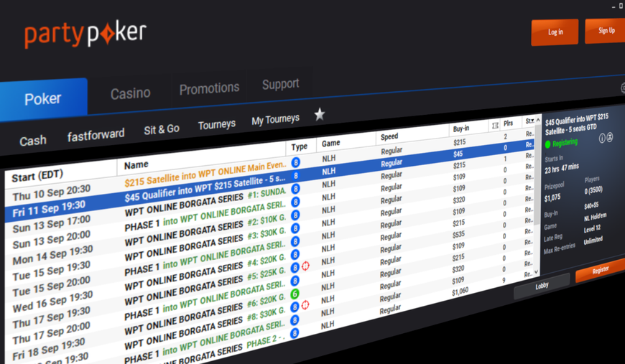
Task: Click 8-max icon in selected $45 Qualifier row
Action: pos(296,176)
